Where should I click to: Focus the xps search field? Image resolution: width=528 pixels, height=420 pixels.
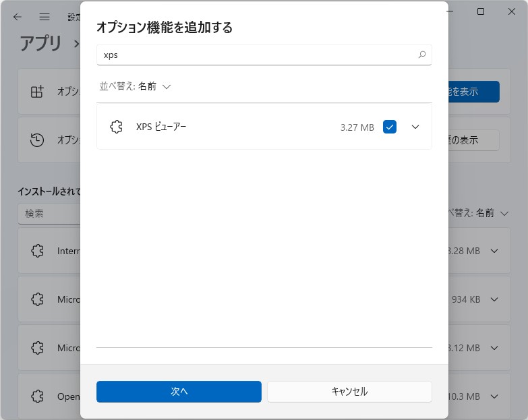[264, 55]
